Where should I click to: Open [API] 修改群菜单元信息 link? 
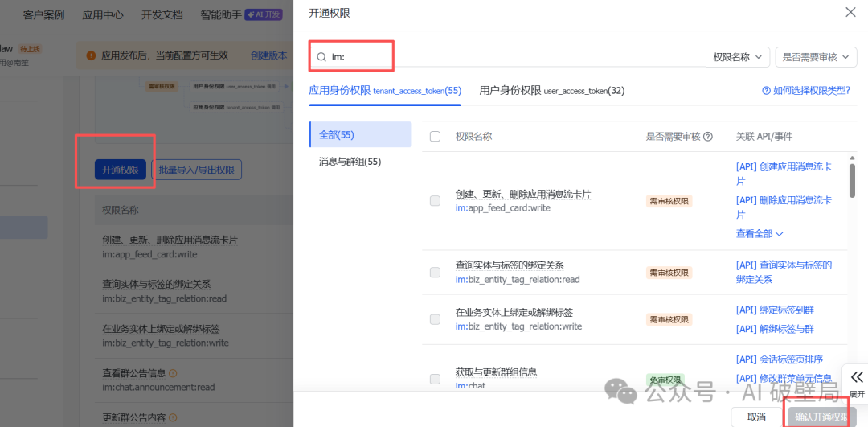[784, 378]
